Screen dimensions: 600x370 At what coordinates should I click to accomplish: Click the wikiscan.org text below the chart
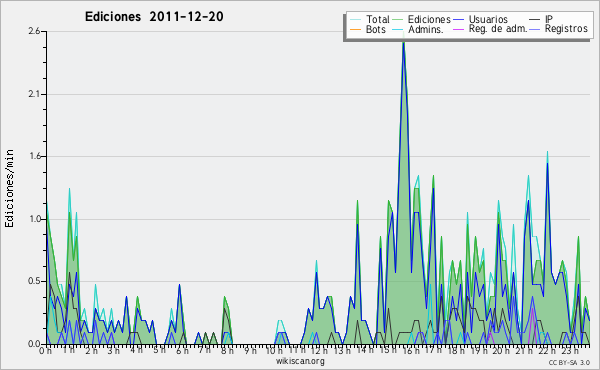click(300, 361)
